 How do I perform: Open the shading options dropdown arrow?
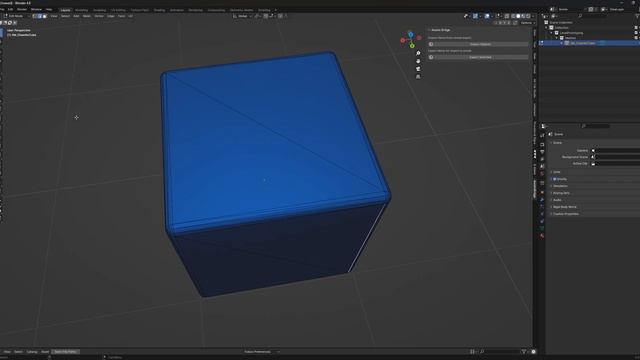pos(533,16)
